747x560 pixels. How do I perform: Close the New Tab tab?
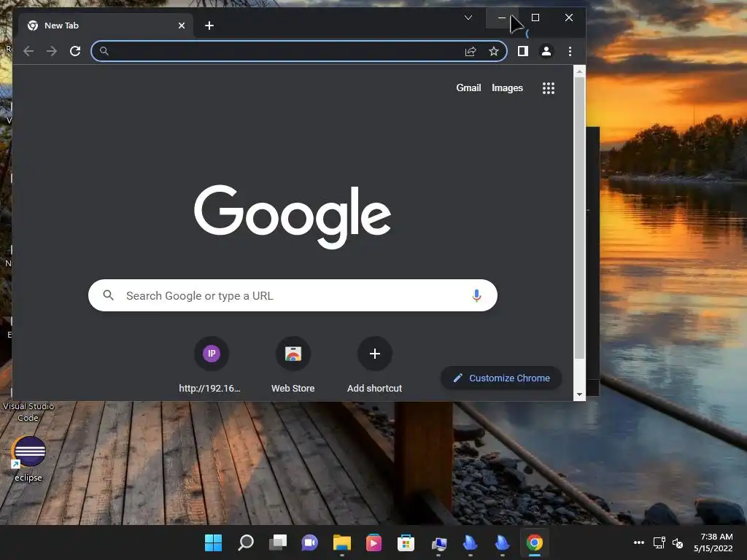(x=182, y=26)
